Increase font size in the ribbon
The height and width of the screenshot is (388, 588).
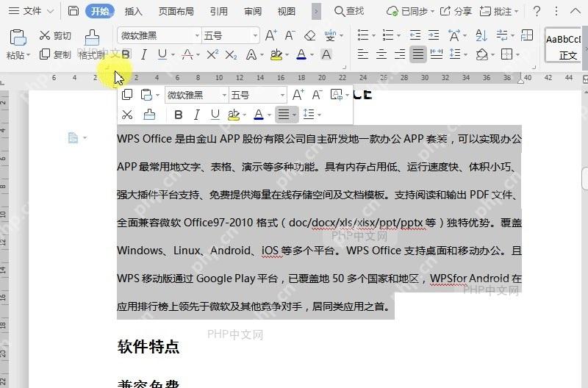point(270,35)
